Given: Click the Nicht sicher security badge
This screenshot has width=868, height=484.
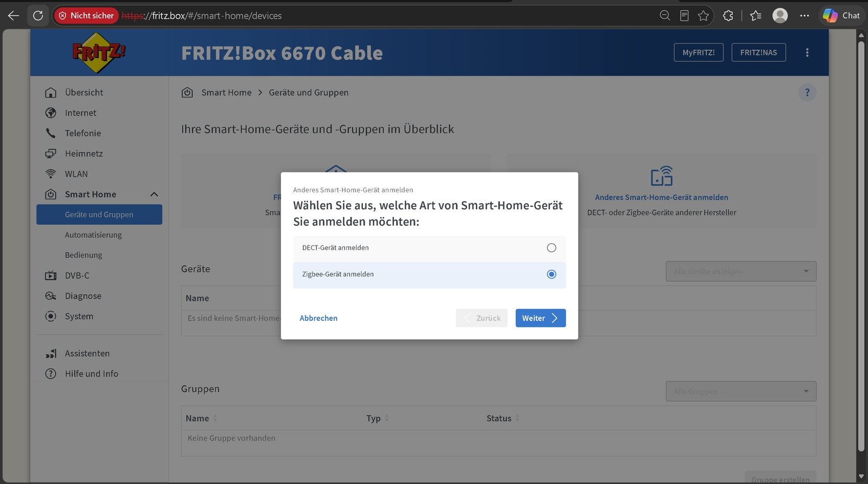Looking at the screenshot, I should pyautogui.click(x=86, y=16).
